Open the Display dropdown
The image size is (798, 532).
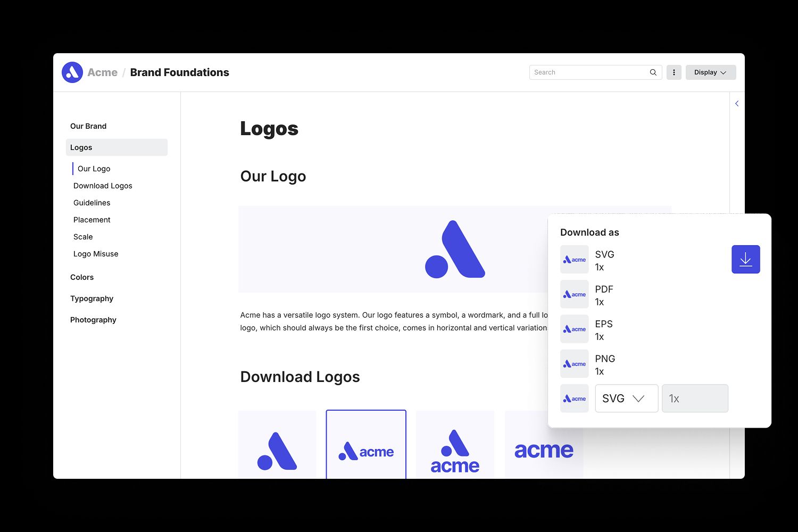click(x=710, y=72)
